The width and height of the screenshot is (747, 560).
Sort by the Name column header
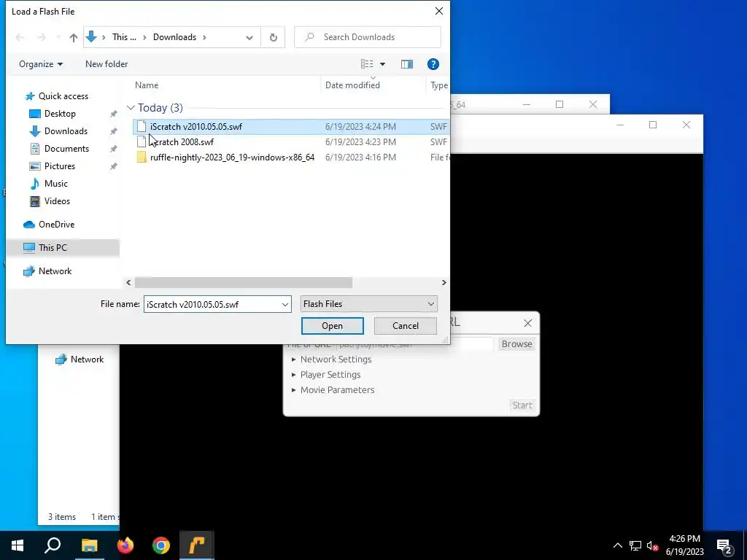(146, 85)
